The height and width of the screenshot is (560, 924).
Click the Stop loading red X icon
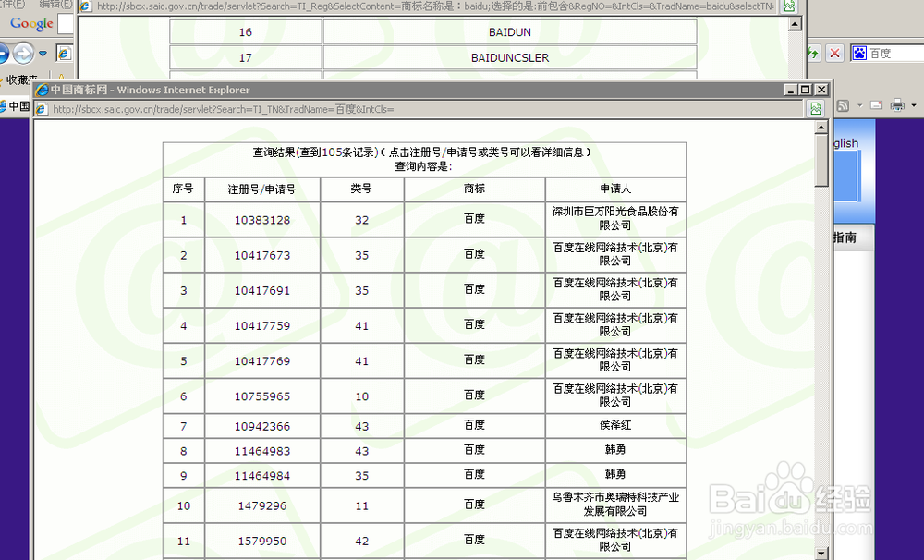click(834, 53)
